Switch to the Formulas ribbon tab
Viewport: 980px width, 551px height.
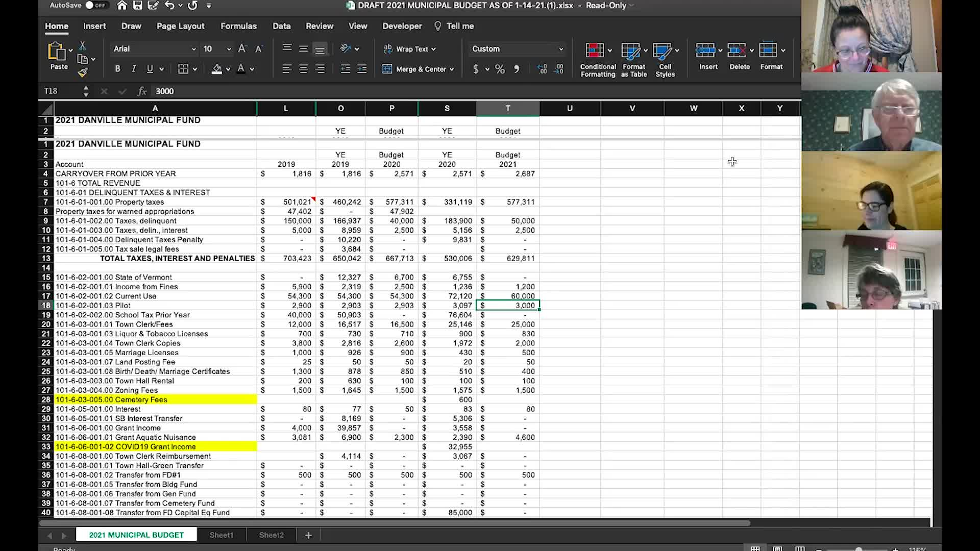238,26
